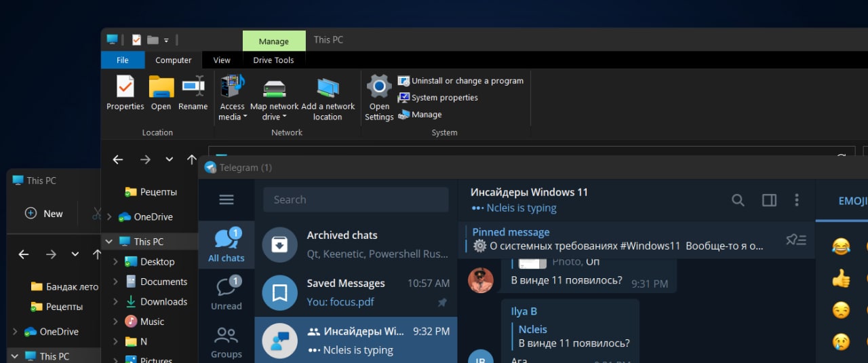Switch to the EMOJI tab

853,201
